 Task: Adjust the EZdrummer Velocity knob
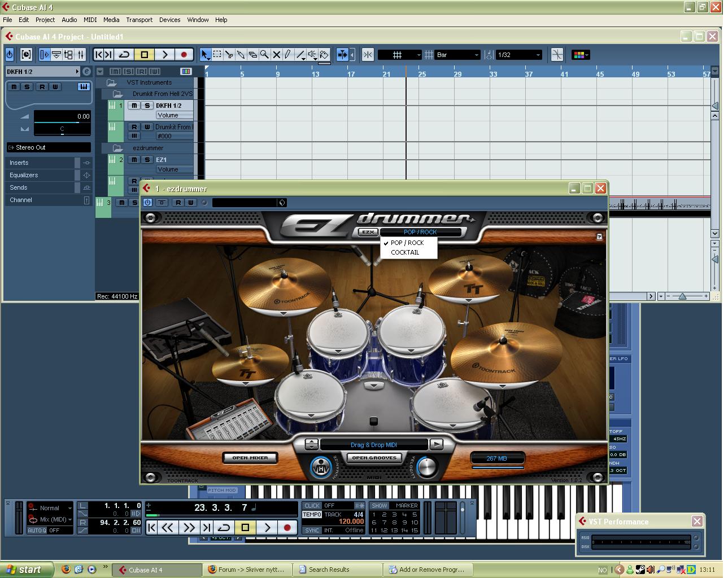(x=428, y=467)
